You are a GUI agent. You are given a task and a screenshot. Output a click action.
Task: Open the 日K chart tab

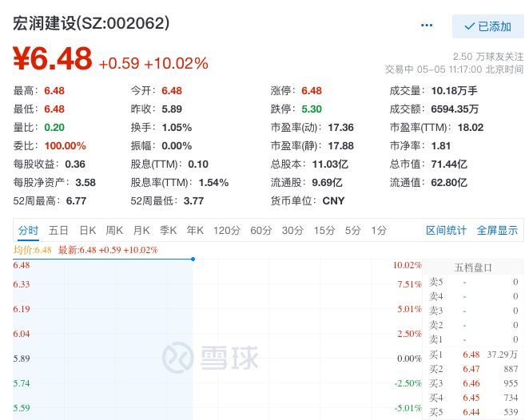(88, 230)
